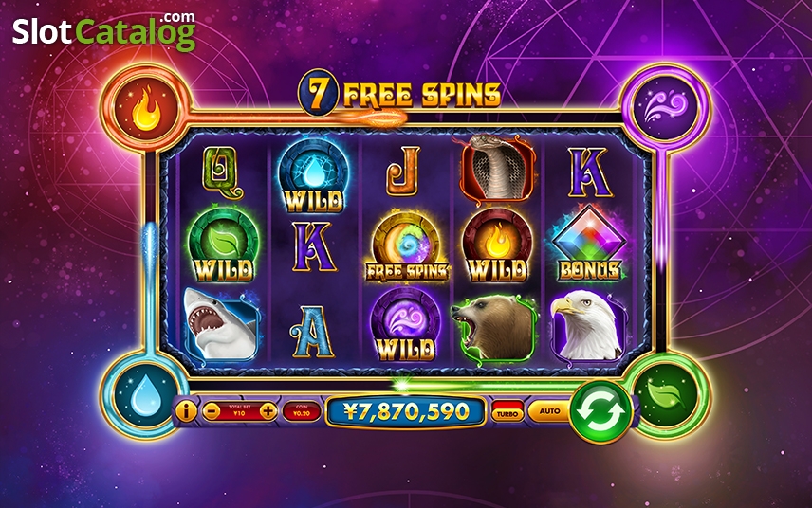812x508 pixels.
Task: Toggle Turbo mode
Action: tap(507, 411)
